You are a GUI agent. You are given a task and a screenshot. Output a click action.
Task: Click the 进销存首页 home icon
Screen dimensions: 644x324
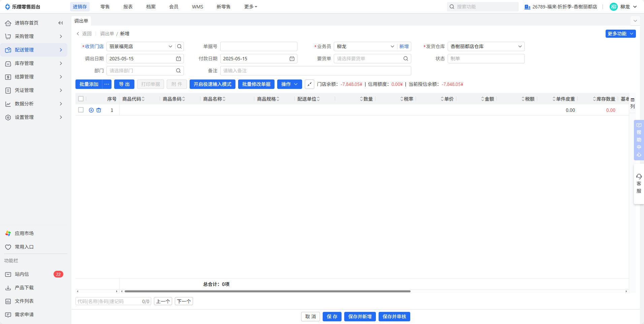click(x=8, y=23)
